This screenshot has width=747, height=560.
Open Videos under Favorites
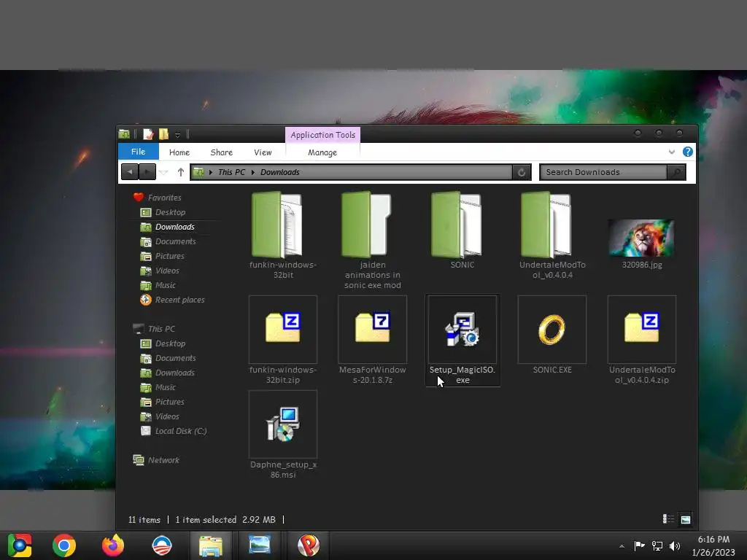(x=167, y=271)
